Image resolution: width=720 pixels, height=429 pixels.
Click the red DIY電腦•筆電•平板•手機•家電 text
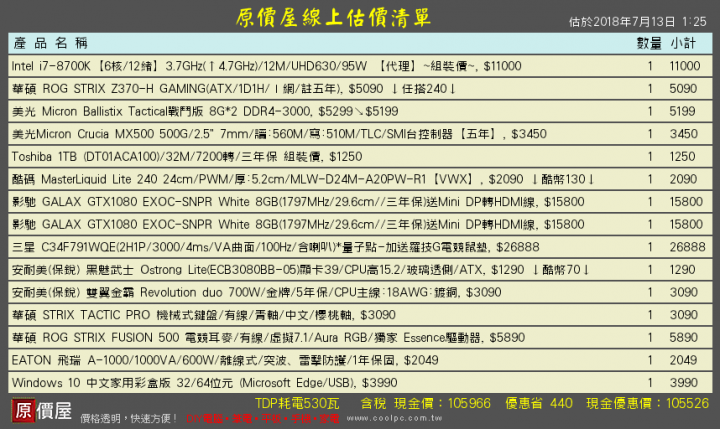pyautogui.click(x=263, y=418)
